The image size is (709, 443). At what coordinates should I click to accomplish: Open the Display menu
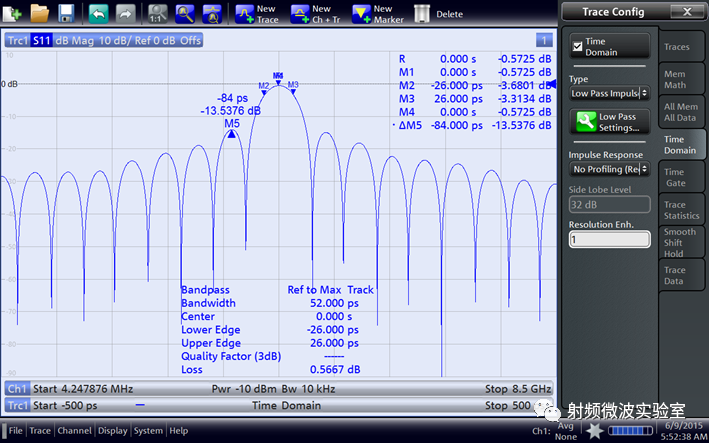[113, 430]
